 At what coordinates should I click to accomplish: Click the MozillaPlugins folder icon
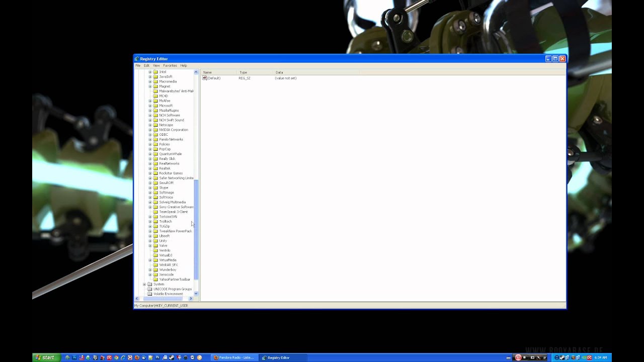(x=155, y=111)
